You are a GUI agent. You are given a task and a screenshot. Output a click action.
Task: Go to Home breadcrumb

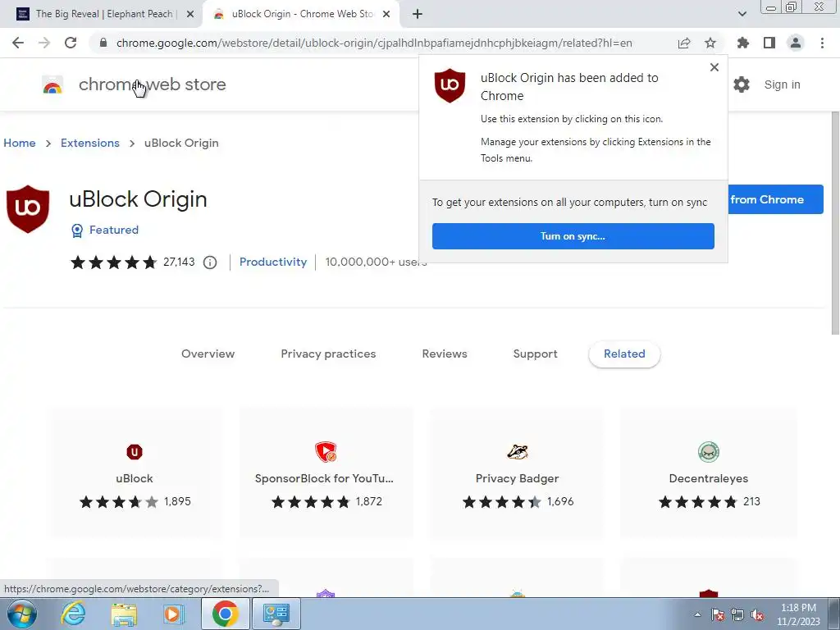pos(20,143)
